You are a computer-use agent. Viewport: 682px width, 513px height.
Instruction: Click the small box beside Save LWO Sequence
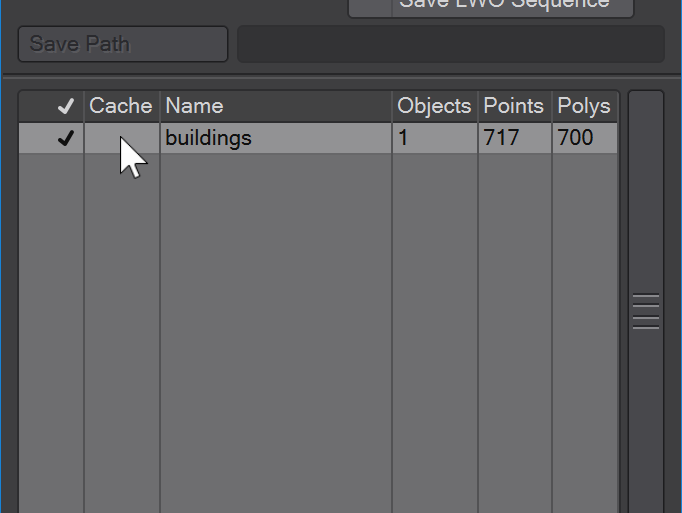[370, 6]
